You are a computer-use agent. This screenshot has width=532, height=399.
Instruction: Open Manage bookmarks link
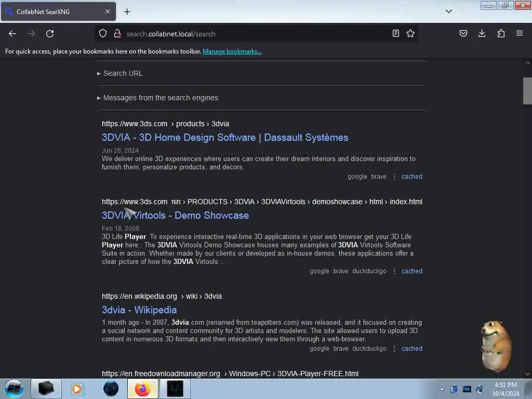coord(232,51)
